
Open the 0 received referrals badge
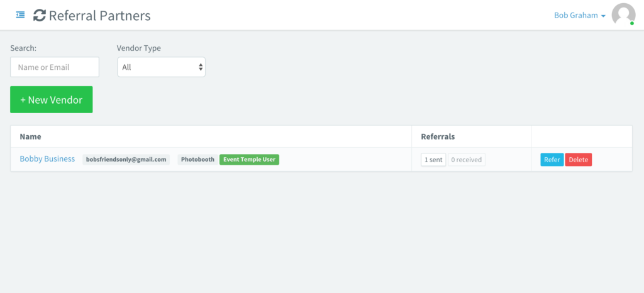coord(466,160)
